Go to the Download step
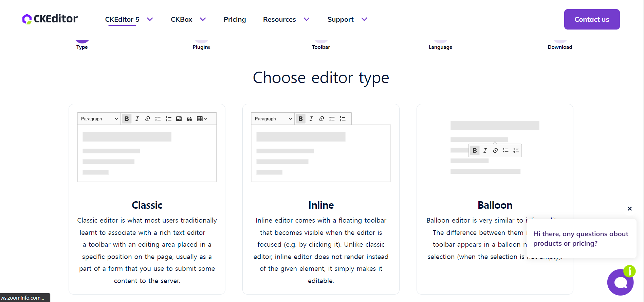This screenshot has height=302, width=644. [560, 46]
